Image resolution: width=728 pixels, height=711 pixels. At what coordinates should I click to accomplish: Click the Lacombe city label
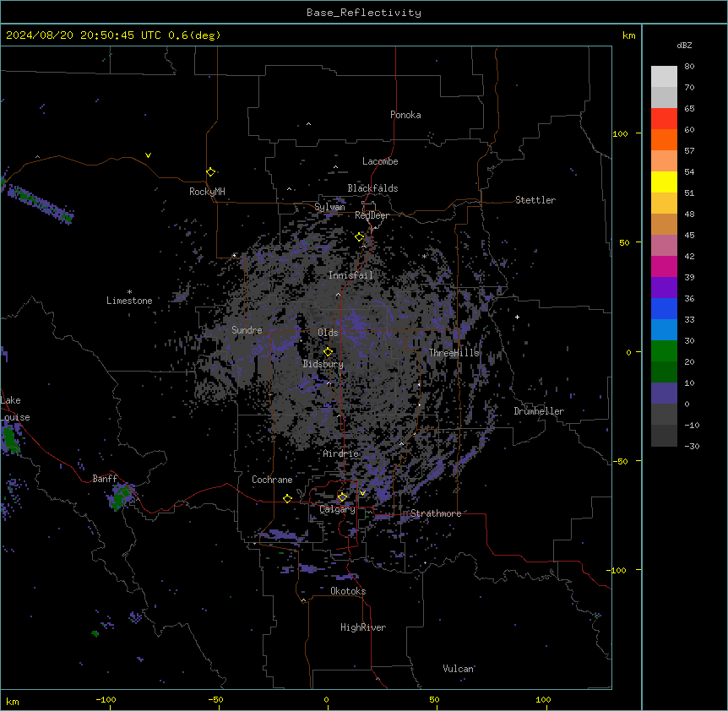(380, 161)
